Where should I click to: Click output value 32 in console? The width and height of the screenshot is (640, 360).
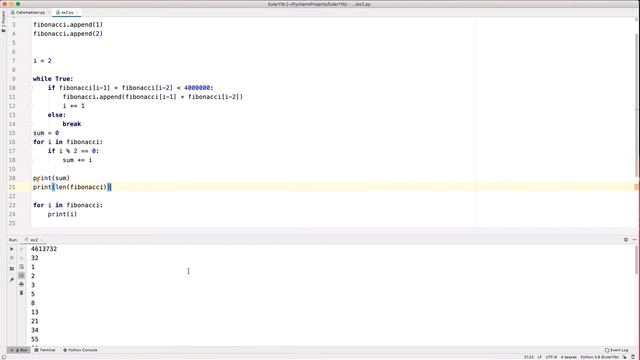tap(35, 258)
